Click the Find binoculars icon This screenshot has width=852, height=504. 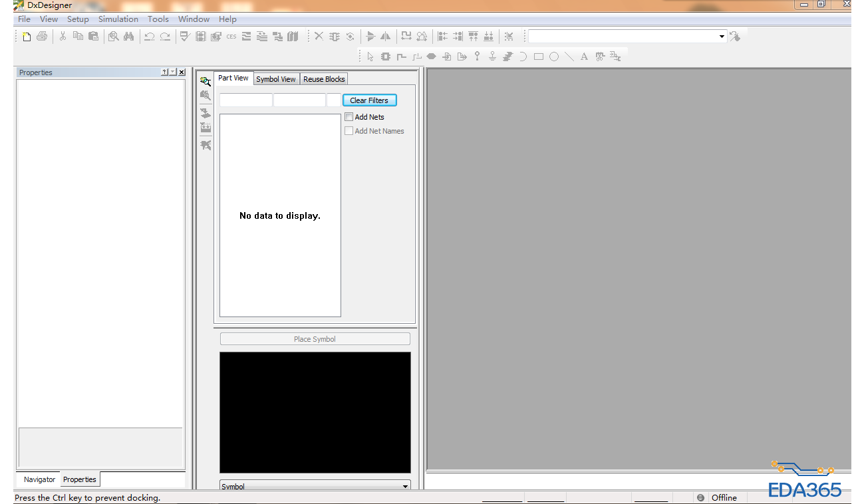pos(129,37)
